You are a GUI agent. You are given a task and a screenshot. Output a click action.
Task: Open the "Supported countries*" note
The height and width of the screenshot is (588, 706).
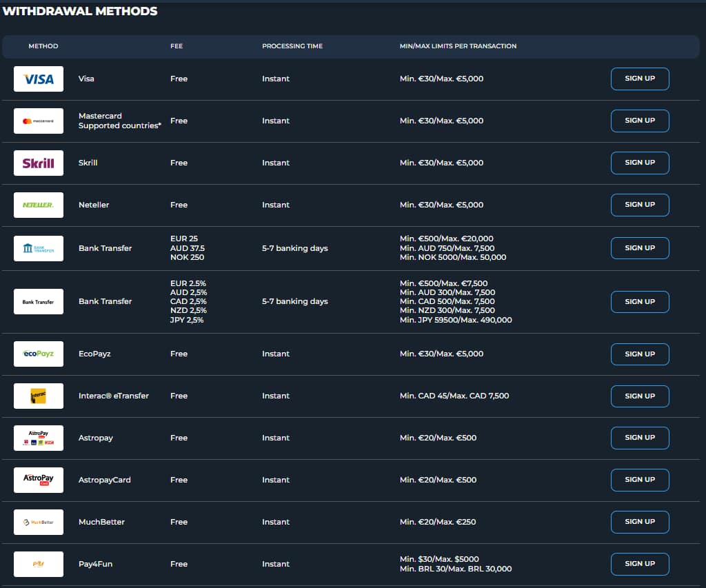120,125
